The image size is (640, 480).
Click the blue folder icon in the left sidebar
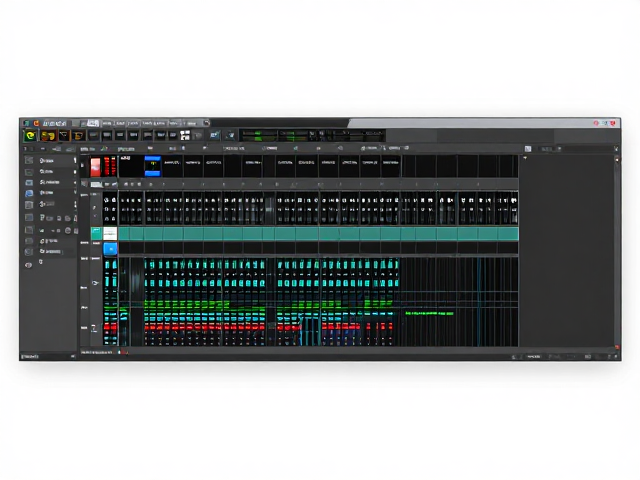29,193
